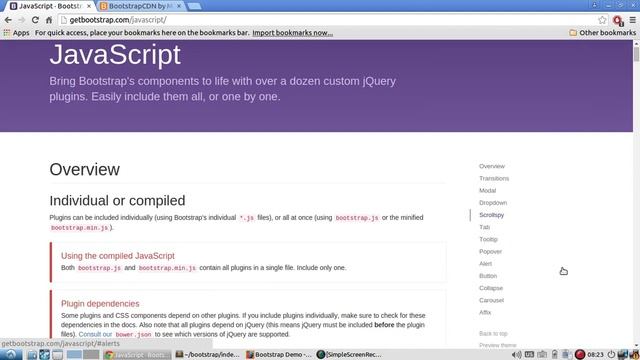Click the 08:23 clock in tray

595,355
